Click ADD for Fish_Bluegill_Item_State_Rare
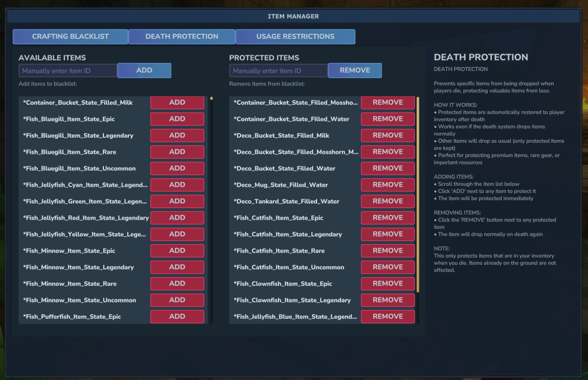The width and height of the screenshot is (588, 380). click(x=177, y=152)
